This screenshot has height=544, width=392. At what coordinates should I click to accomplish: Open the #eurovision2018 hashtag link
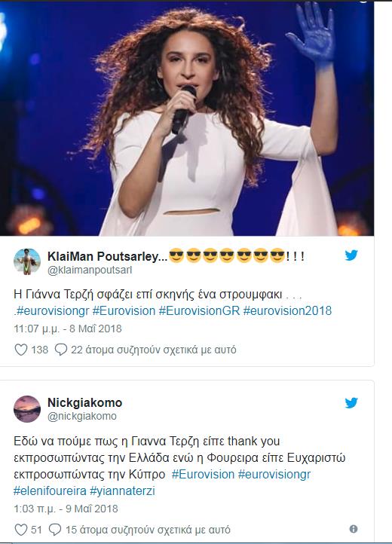point(287,310)
